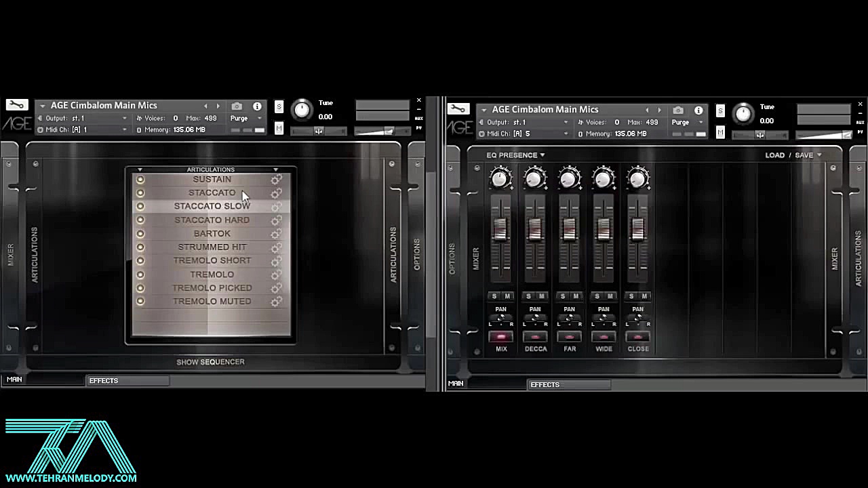The height and width of the screenshot is (488, 868).
Task: Mute the DECCA mic channel
Action: pyautogui.click(x=542, y=296)
